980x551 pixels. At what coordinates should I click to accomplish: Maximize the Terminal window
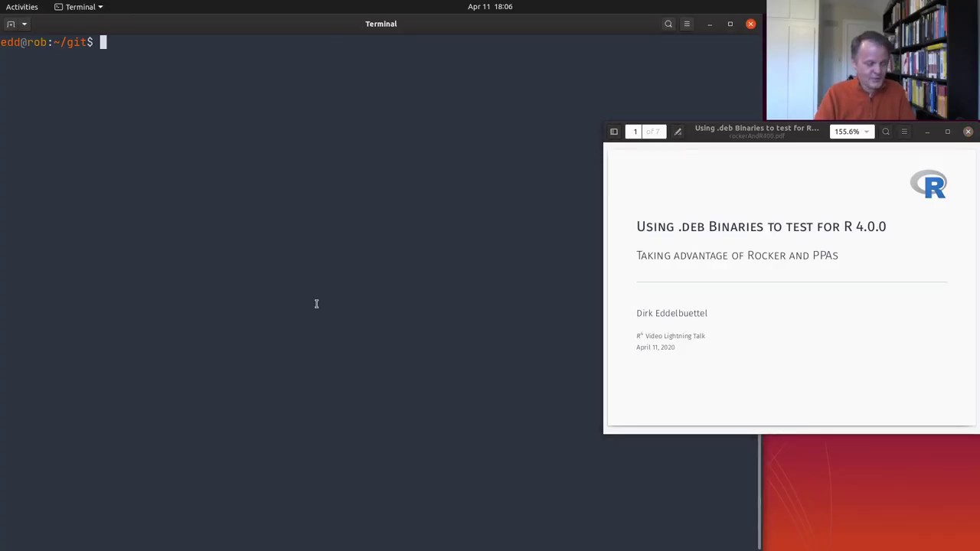pos(730,24)
